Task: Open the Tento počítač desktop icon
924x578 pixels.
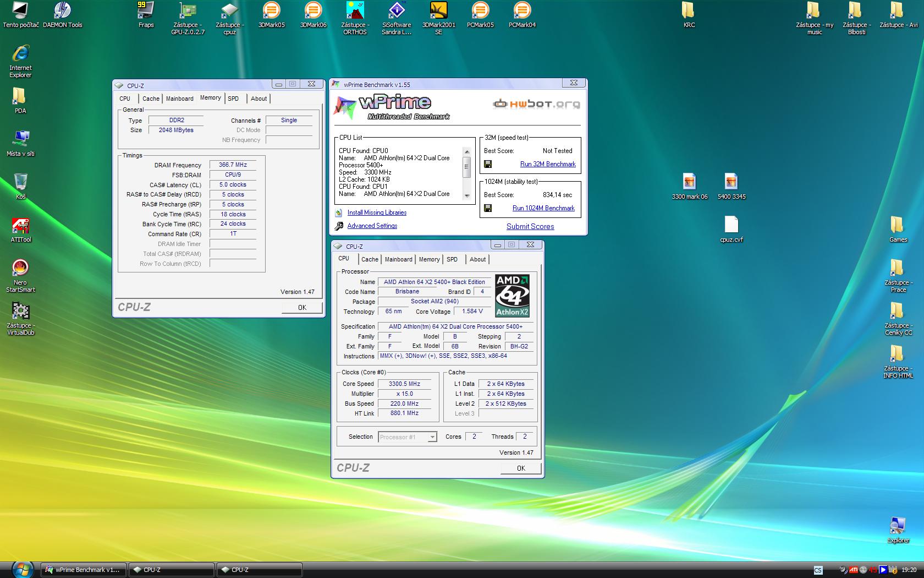Action: point(21,15)
